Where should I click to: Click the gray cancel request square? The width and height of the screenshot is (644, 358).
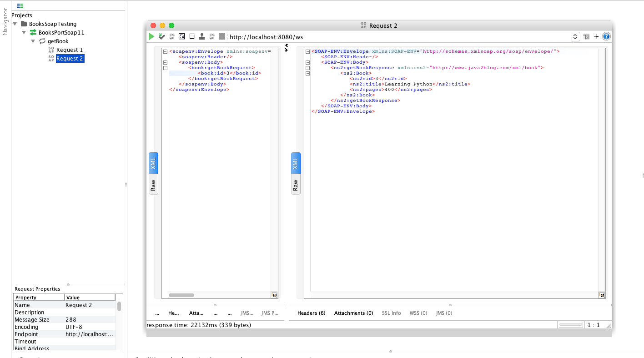222,36
